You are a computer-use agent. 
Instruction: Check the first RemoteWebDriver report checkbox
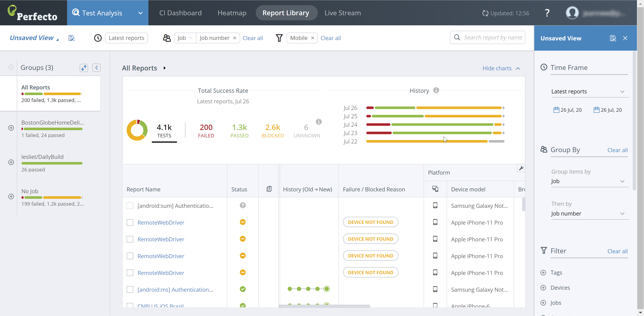coord(130,222)
